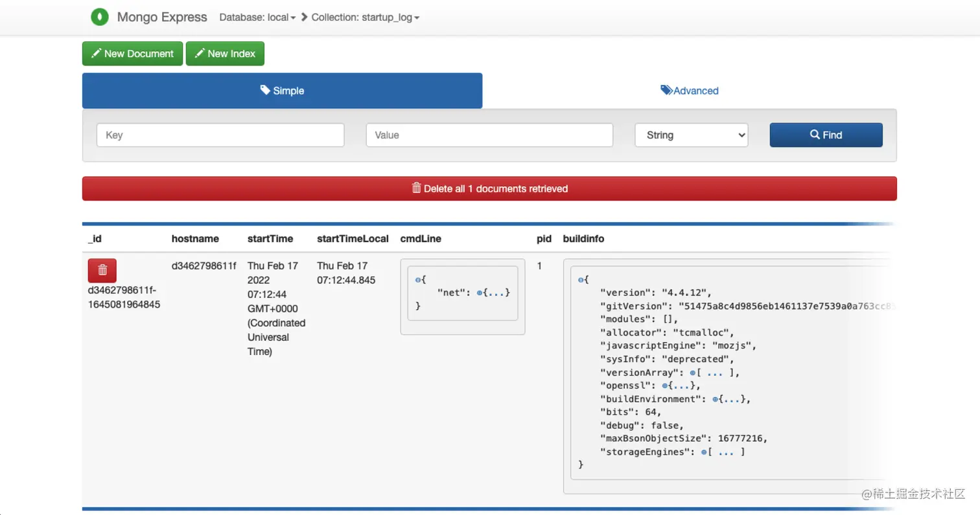The width and height of the screenshot is (980, 515).
Task: Open the Mongo Express home link
Action: [x=162, y=17]
